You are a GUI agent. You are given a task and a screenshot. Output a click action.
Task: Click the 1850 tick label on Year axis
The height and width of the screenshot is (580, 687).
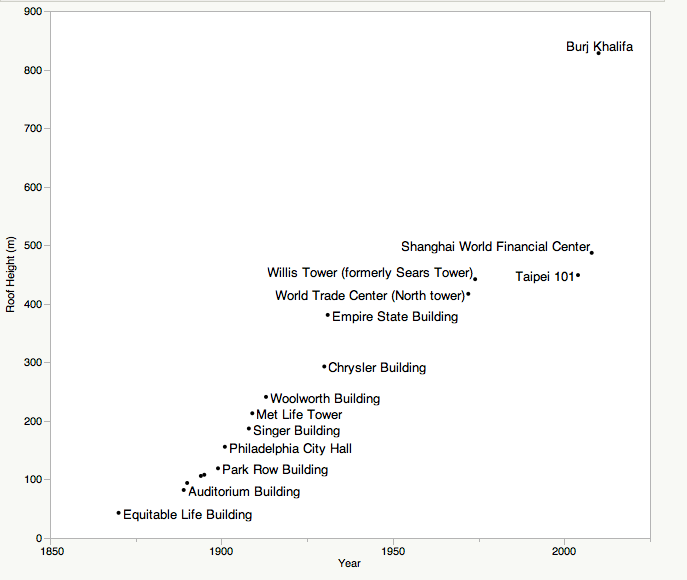[52, 552]
